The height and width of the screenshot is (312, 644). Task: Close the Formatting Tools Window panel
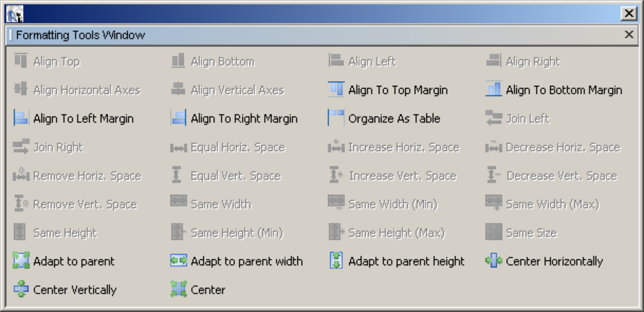coord(629,35)
